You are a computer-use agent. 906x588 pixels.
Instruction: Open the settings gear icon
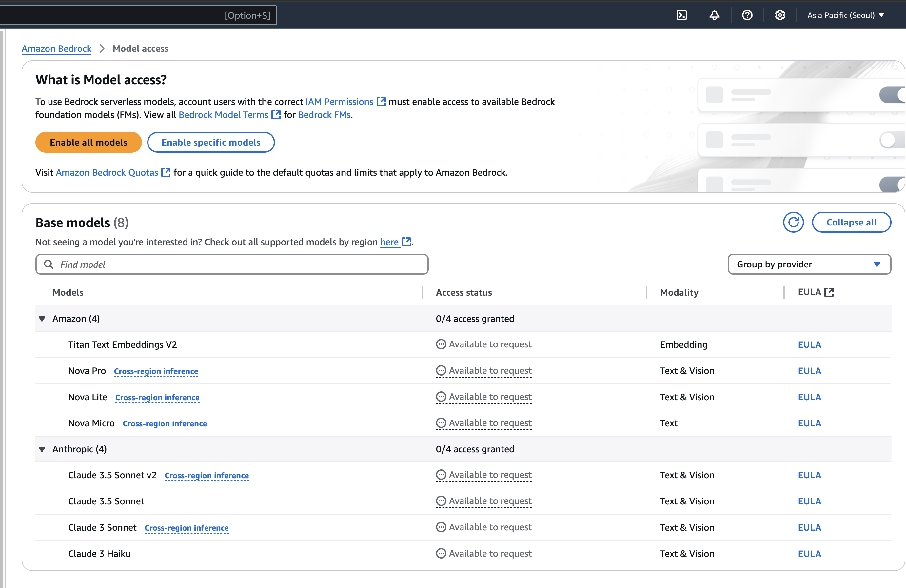click(779, 15)
